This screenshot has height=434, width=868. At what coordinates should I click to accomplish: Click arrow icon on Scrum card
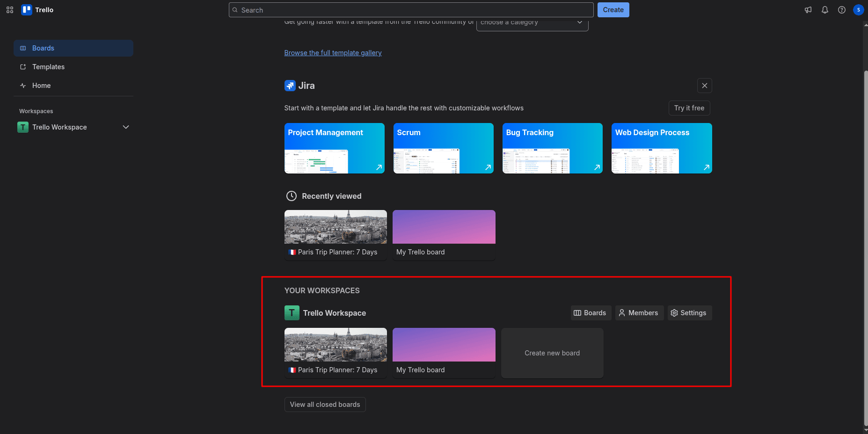pyautogui.click(x=488, y=167)
